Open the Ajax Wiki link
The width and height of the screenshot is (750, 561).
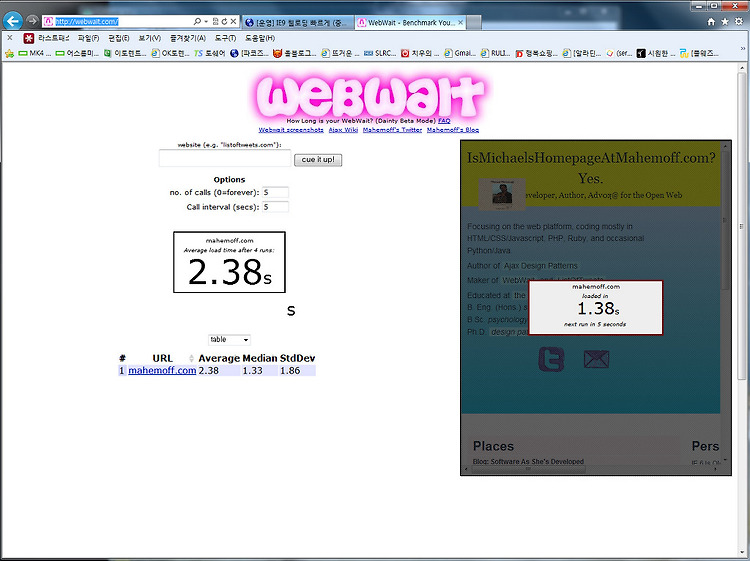pos(343,130)
